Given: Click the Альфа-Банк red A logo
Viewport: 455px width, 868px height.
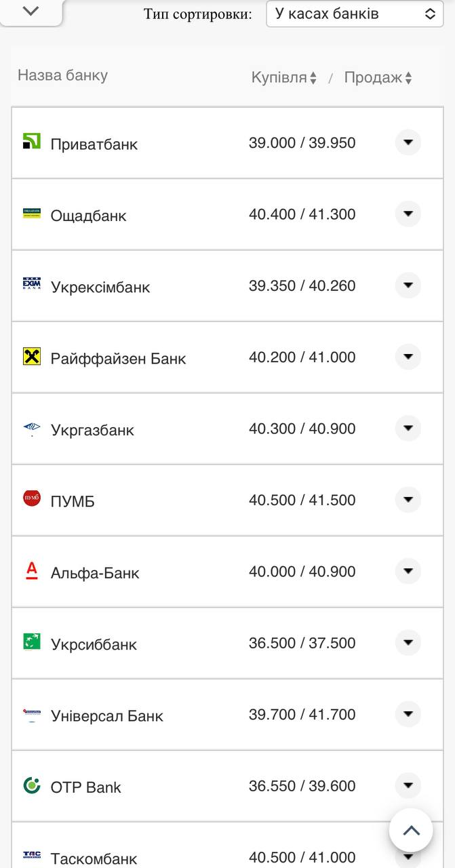Looking at the screenshot, I should pyautogui.click(x=32, y=570).
